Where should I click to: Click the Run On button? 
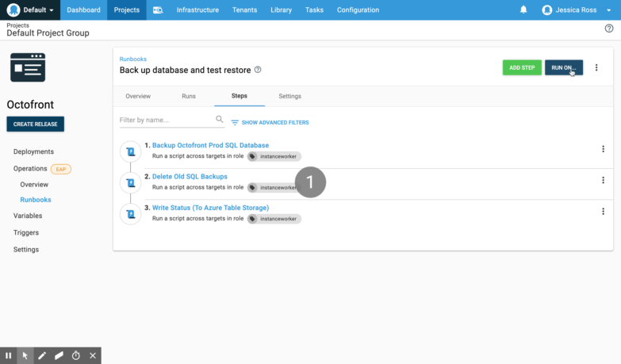coord(564,67)
